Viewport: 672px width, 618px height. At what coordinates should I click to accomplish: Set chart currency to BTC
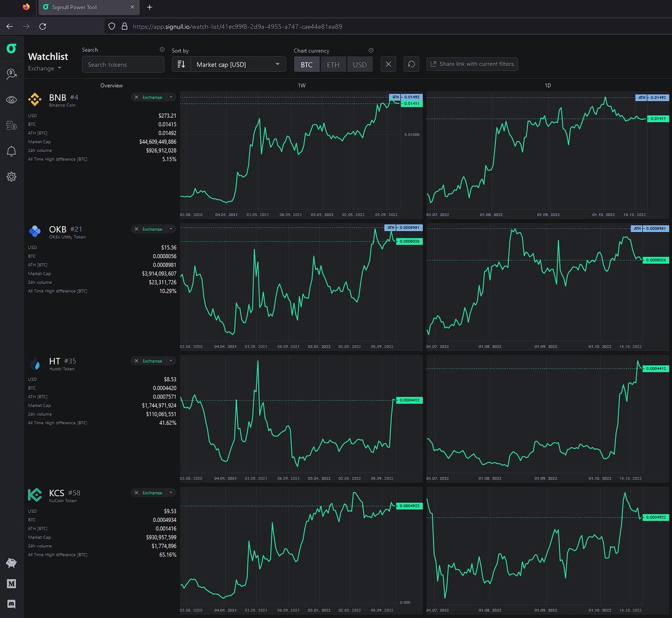point(307,64)
